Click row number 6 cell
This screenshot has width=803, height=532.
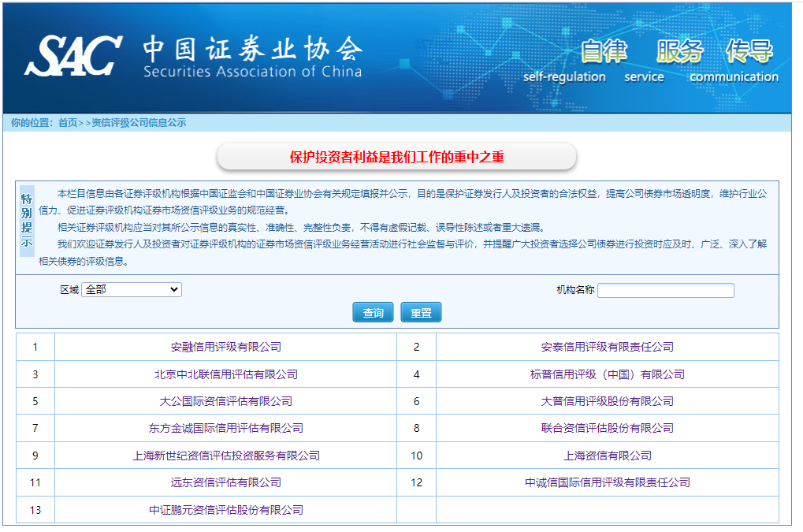coord(416,401)
